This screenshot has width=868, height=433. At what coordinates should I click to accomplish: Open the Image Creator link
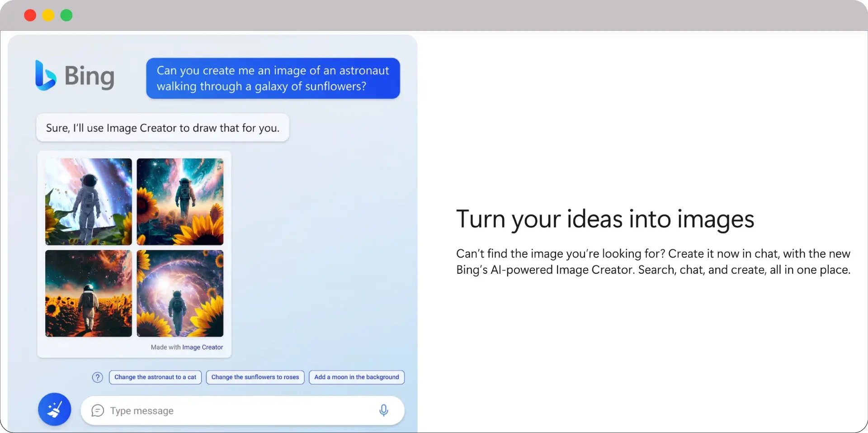pos(202,347)
